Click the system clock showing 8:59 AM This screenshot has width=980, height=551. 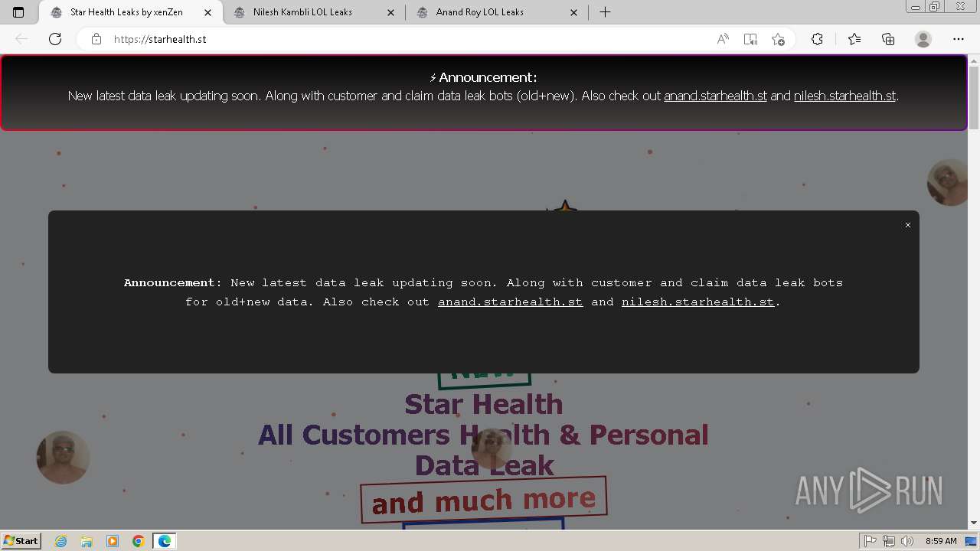pos(941,541)
